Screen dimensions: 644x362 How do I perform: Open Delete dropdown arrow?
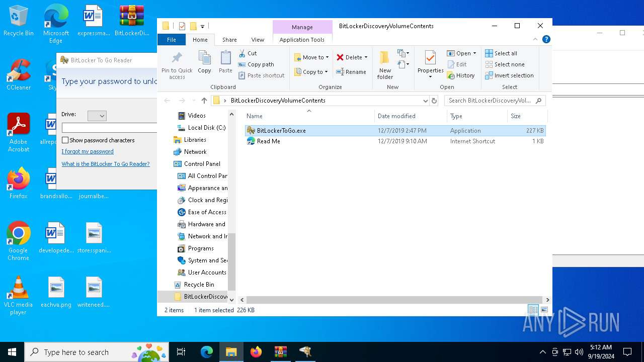pyautogui.click(x=366, y=57)
